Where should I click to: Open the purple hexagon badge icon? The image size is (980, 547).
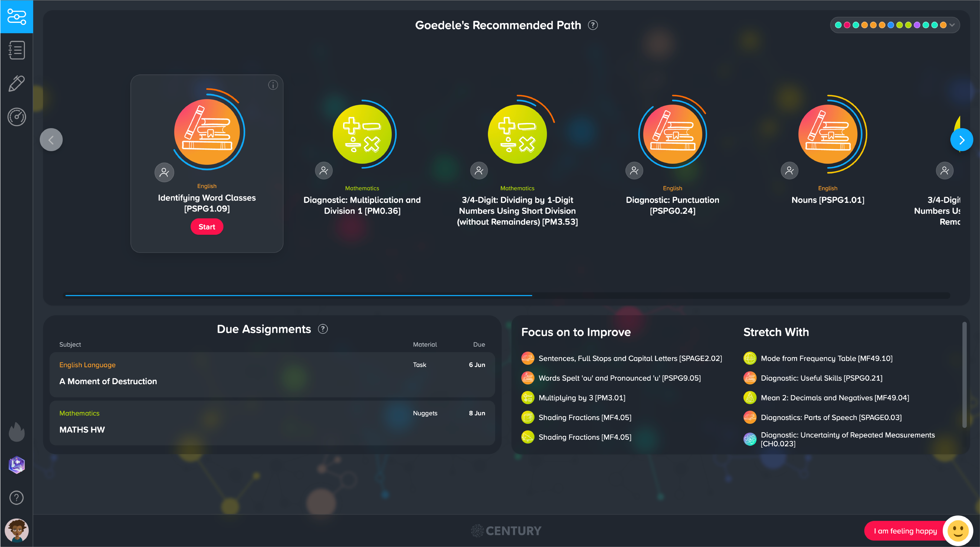(17, 465)
